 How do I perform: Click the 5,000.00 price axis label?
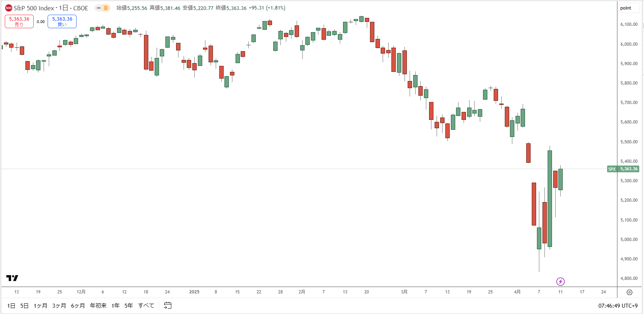pos(629,239)
